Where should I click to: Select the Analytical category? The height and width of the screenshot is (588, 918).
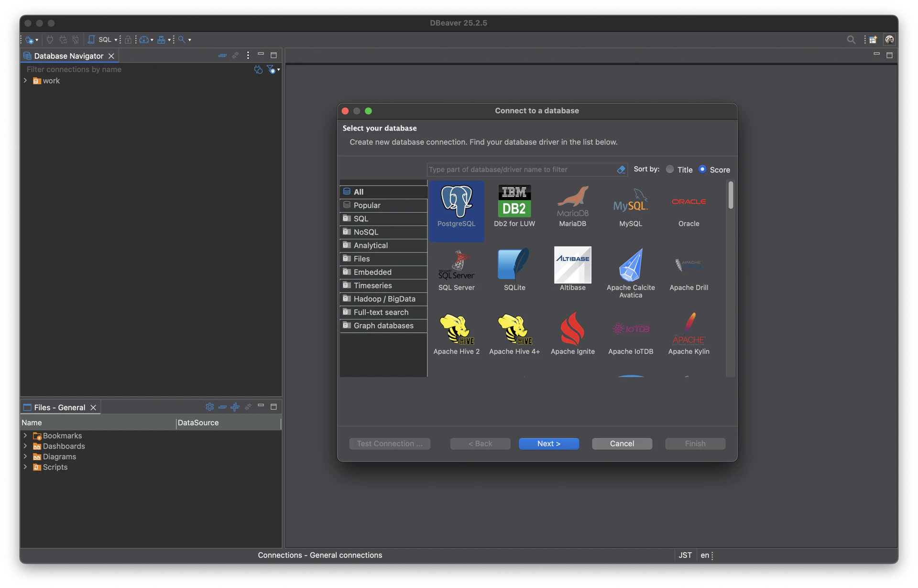click(383, 245)
